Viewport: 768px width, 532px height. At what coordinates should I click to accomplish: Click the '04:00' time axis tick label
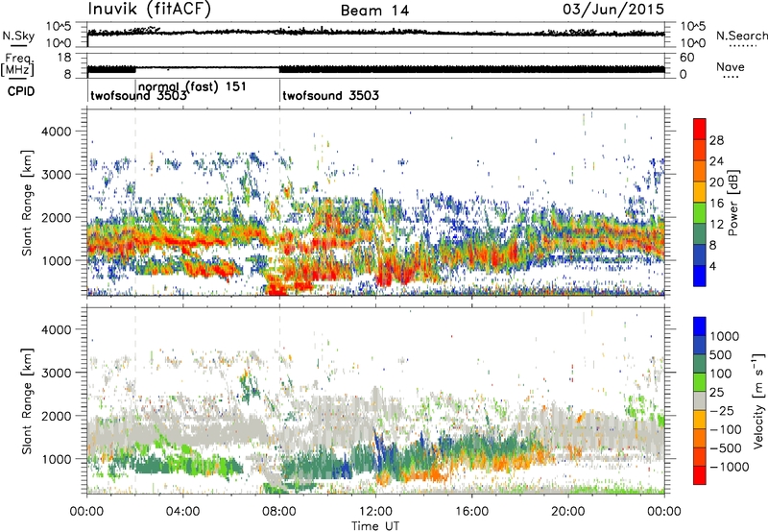(182, 512)
